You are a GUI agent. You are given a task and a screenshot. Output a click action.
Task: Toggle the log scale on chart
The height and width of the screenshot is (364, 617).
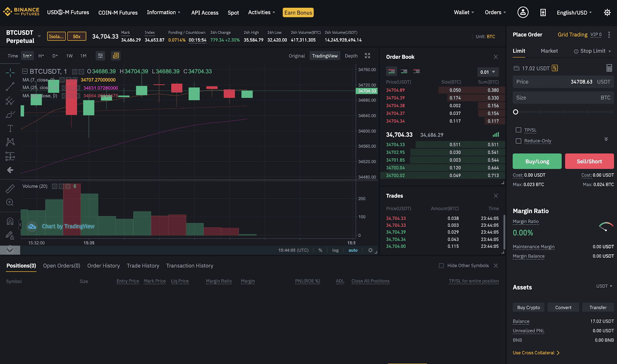pyautogui.click(x=335, y=250)
